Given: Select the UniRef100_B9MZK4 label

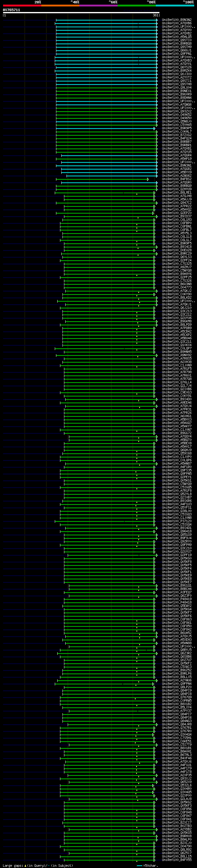Looking at the screenshot, I should pyautogui.click(x=177, y=71).
